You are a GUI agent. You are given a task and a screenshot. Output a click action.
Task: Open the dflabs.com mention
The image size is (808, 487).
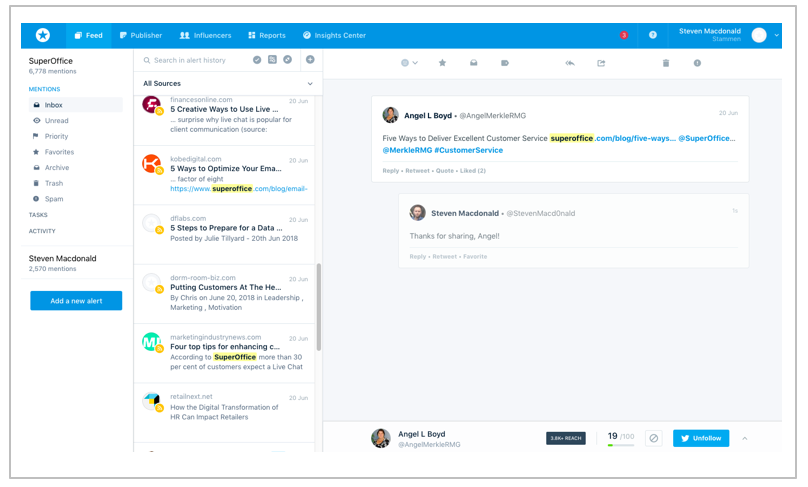pyautogui.click(x=225, y=234)
